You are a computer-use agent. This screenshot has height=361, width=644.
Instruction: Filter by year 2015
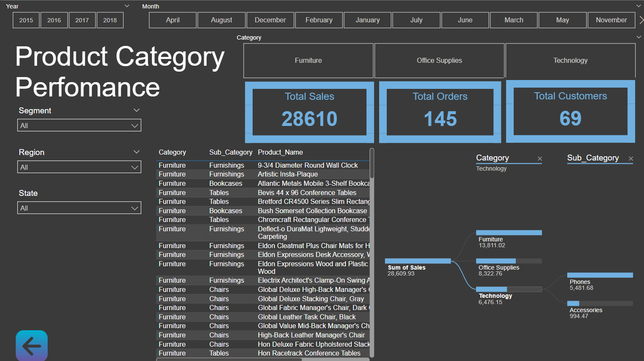26,20
